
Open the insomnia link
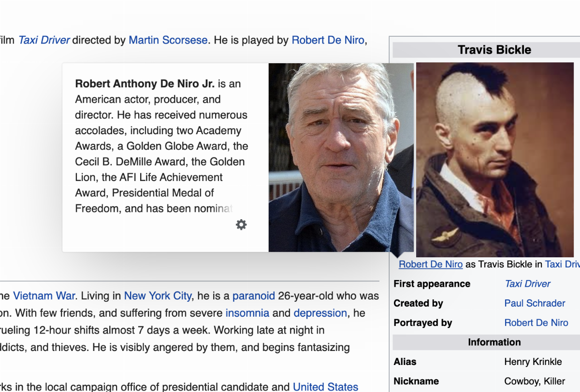pos(247,313)
